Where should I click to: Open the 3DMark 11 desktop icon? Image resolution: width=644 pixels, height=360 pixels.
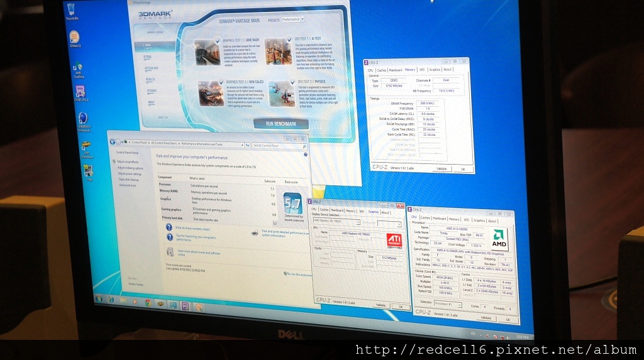[x=74, y=39]
